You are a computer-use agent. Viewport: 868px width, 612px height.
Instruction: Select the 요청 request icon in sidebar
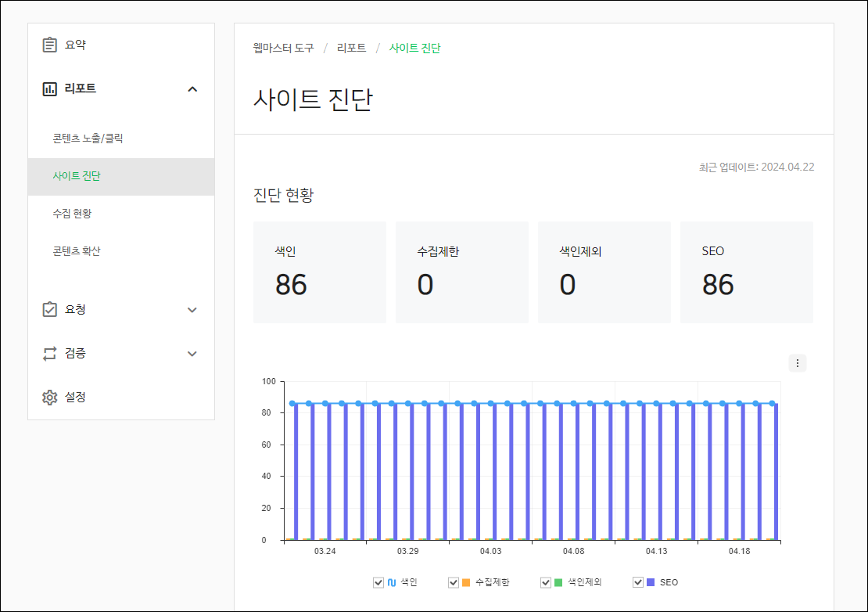[x=48, y=310]
